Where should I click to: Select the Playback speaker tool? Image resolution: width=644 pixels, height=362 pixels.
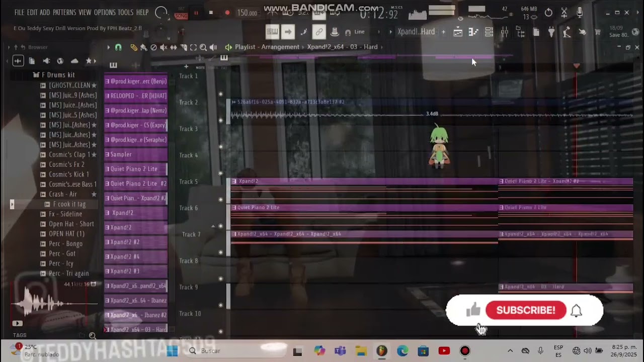(x=213, y=47)
